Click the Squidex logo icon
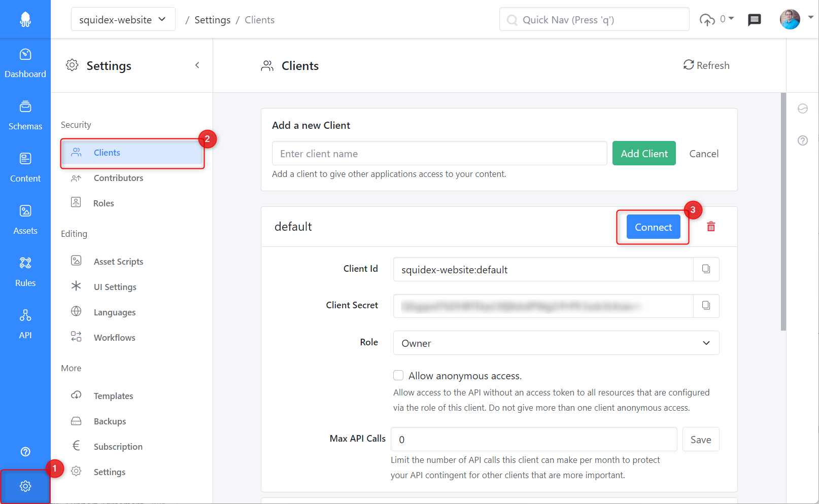This screenshot has height=504, width=819. (x=25, y=19)
